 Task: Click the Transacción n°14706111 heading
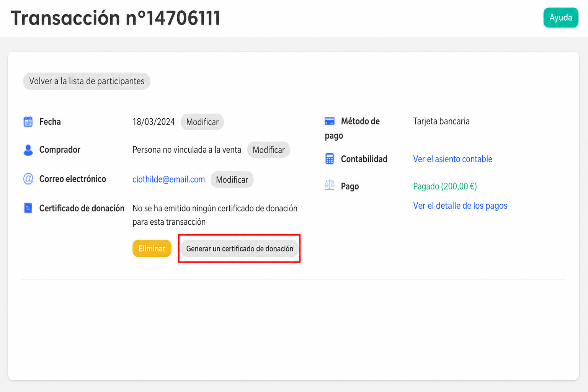click(x=116, y=18)
